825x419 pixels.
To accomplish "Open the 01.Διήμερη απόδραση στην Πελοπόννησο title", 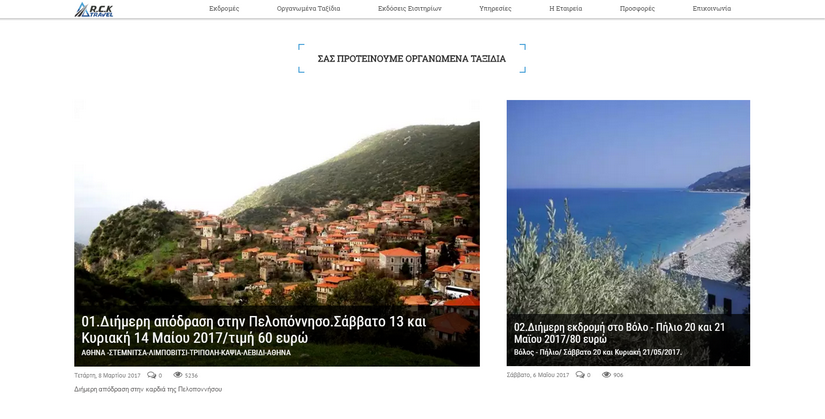I will click(254, 330).
